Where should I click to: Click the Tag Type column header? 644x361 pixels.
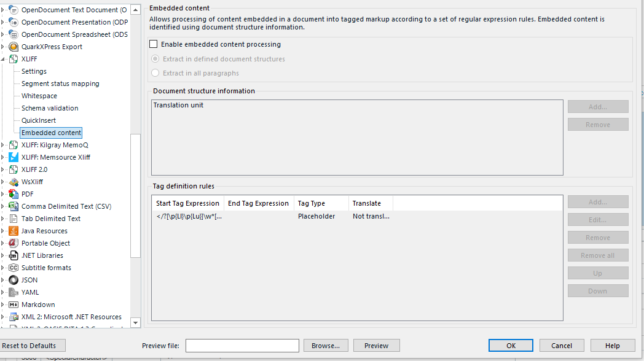pyautogui.click(x=321, y=203)
